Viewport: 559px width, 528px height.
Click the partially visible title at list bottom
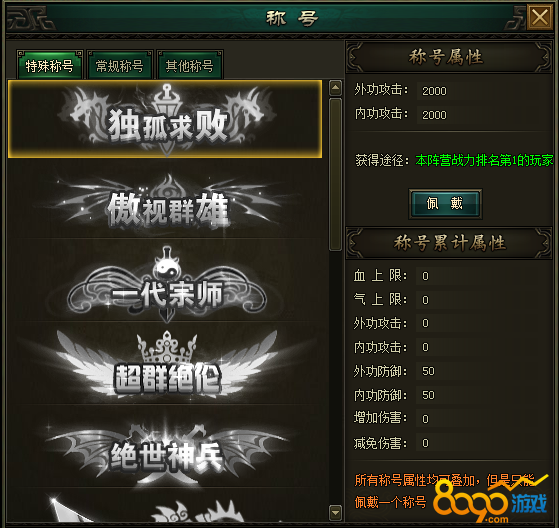167,506
